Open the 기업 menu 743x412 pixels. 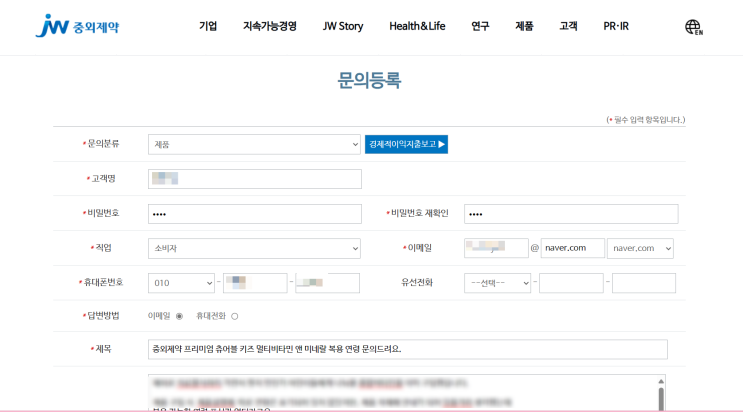pos(208,26)
